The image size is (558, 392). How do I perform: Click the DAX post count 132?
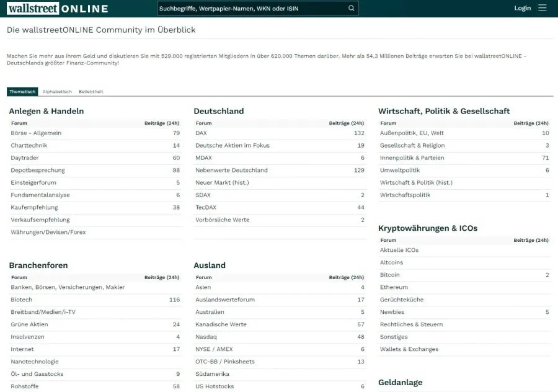pos(359,133)
